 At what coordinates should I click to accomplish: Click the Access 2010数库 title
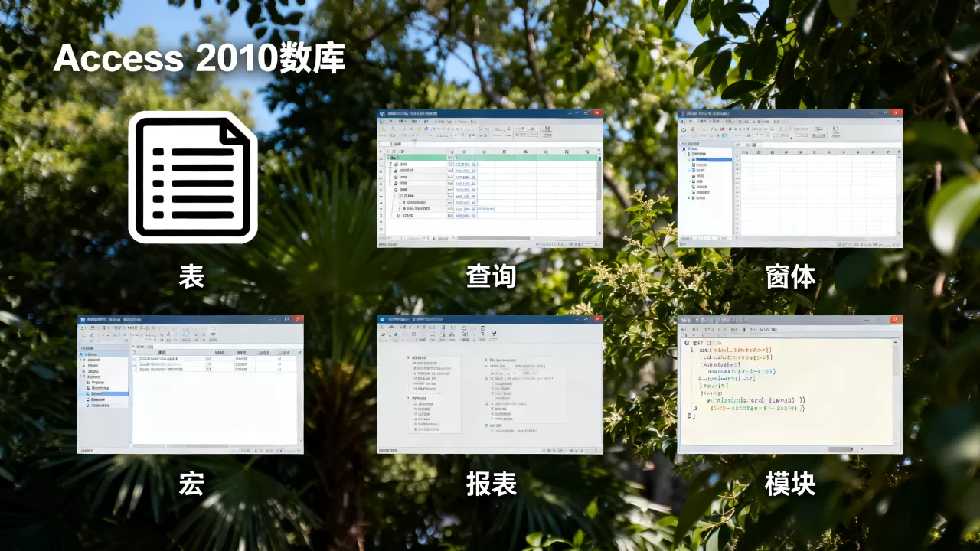(199, 58)
